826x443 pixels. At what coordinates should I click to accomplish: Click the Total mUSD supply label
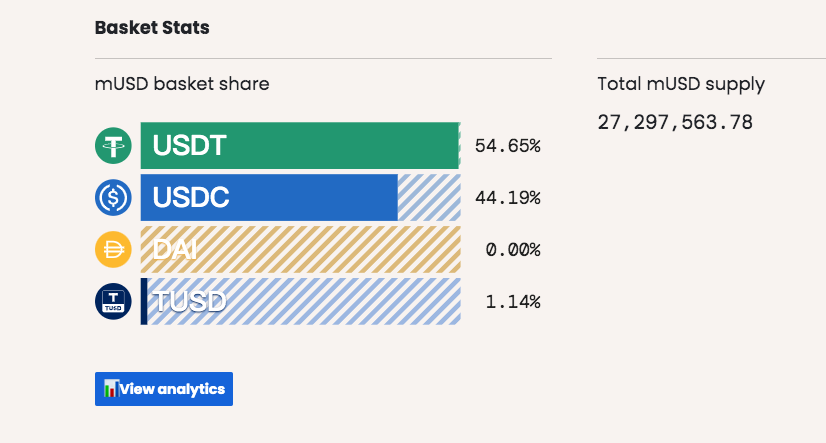tap(681, 84)
